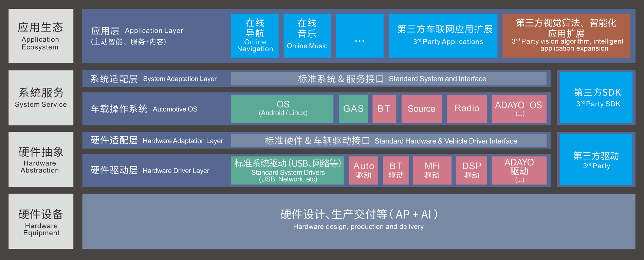The height and width of the screenshot is (260, 644).
Task: Click the ellipsis application block
Action: 360,36
